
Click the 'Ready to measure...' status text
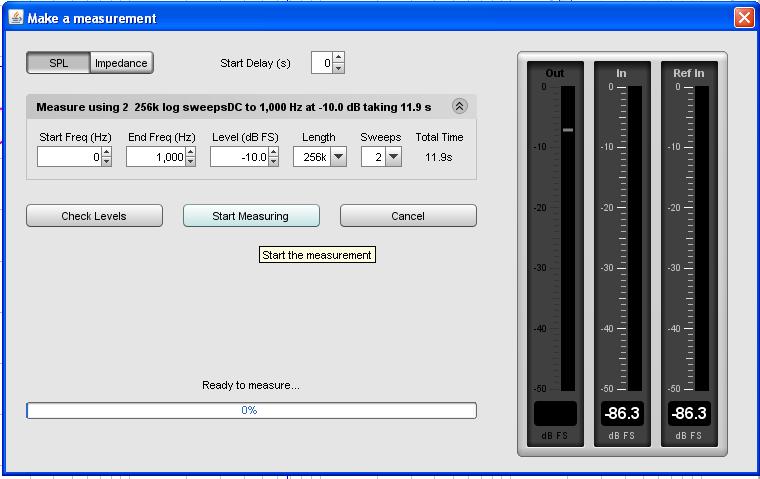(x=251, y=385)
